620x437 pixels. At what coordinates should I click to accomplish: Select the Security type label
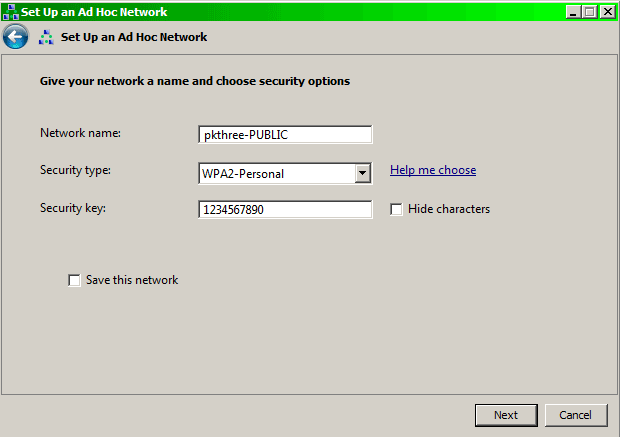76,170
